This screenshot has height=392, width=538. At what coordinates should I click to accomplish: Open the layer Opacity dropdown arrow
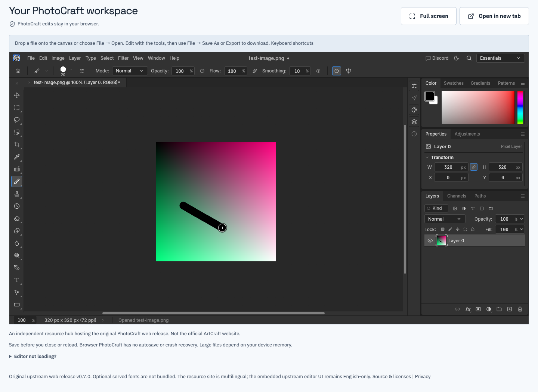[522, 219]
